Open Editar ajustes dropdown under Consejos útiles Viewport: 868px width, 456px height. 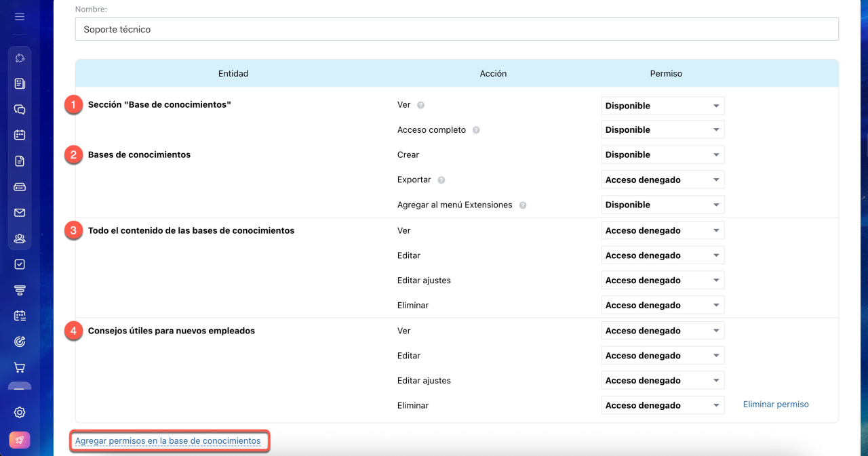pyautogui.click(x=663, y=380)
